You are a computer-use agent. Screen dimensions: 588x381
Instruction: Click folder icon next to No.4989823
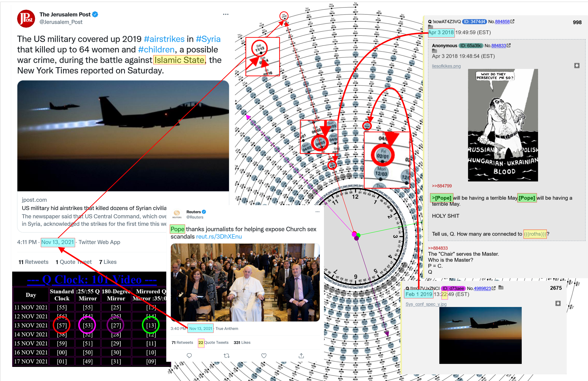click(501, 287)
